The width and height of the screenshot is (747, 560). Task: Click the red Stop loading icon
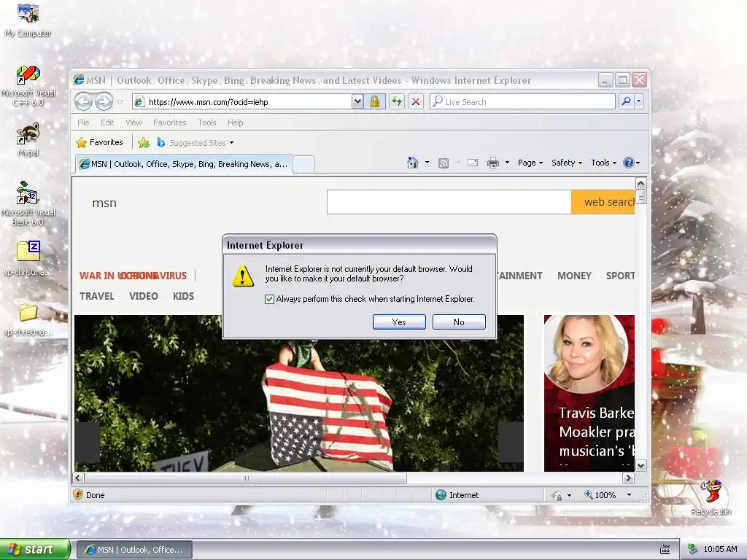point(416,101)
